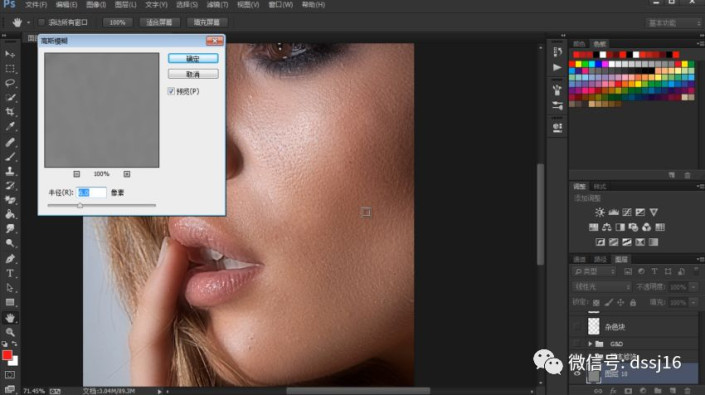Viewport: 705px width, 395px height.
Task: Click the trash icon in Layers panel
Action: coord(687,391)
